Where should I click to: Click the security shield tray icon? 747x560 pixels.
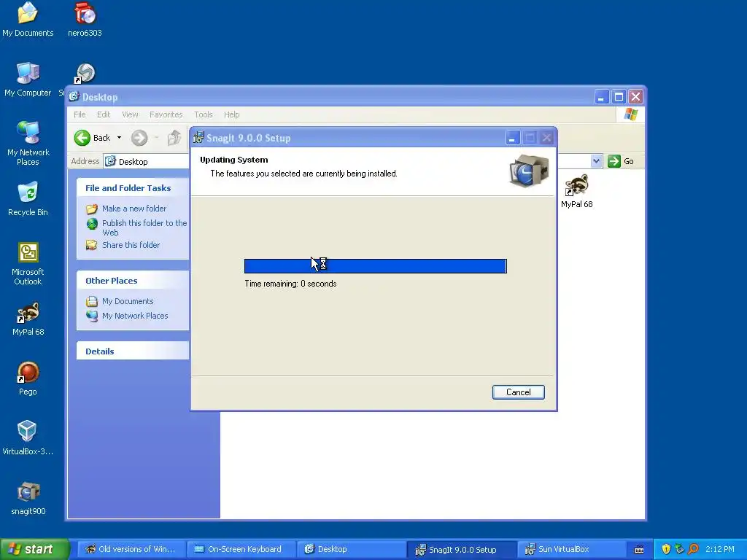(666, 549)
